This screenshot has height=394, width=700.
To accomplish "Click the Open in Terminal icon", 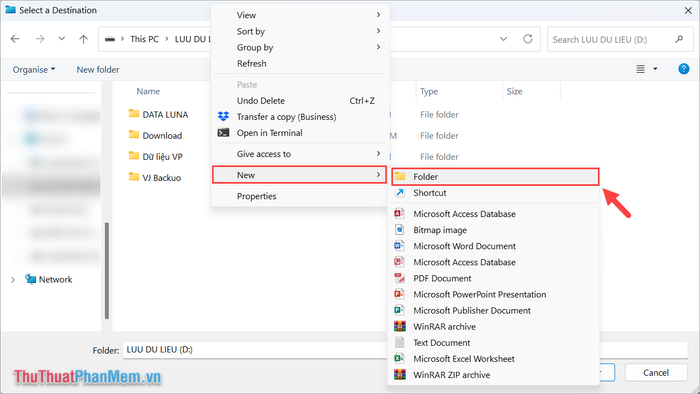I will pos(223,133).
